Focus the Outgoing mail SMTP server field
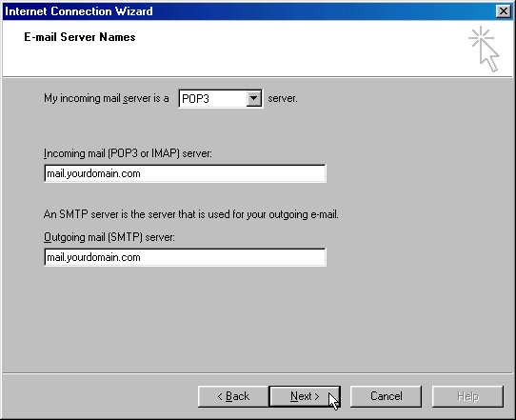The width and height of the screenshot is (516, 420). pos(185,257)
